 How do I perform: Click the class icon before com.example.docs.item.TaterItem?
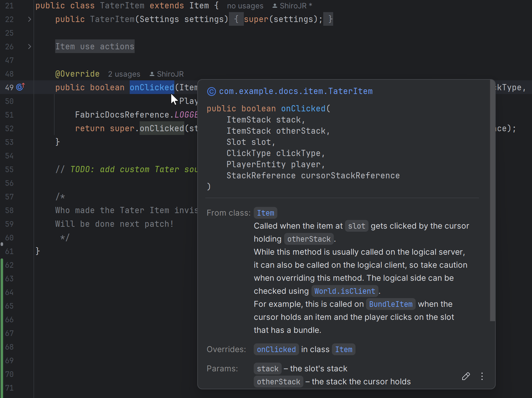[x=211, y=91]
